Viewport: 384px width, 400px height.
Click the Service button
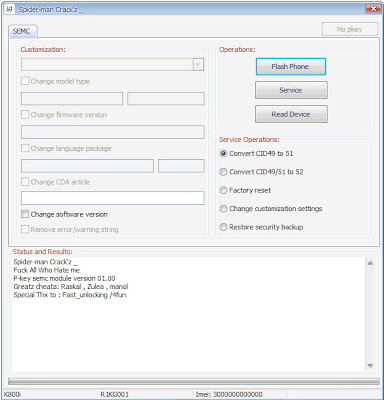[x=291, y=90]
